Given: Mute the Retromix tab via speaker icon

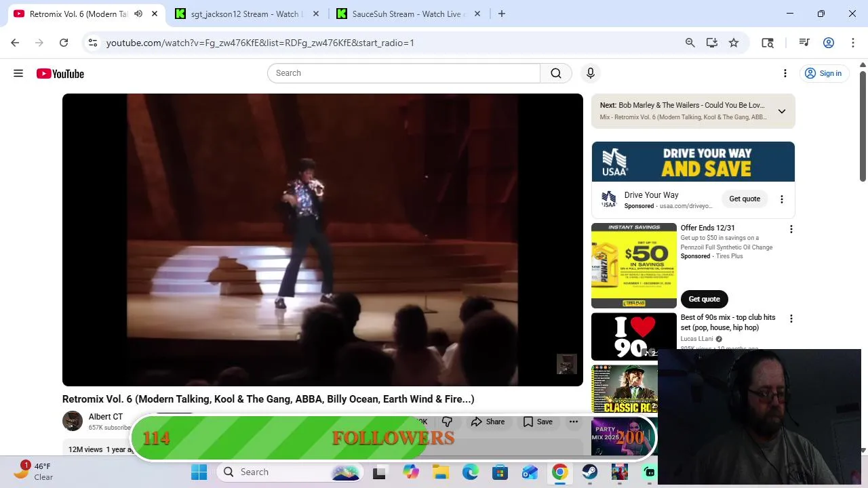Looking at the screenshot, I should pyautogui.click(x=138, y=14).
